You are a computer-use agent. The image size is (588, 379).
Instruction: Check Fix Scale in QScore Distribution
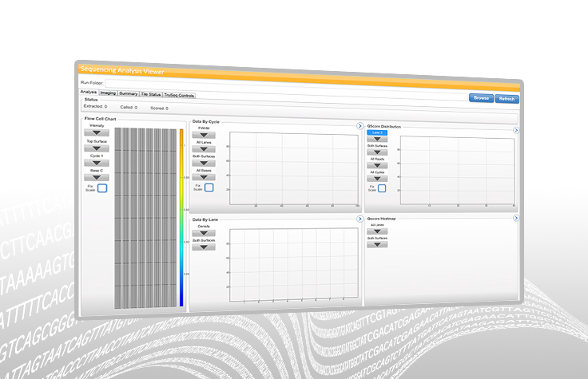(x=382, y=188)
